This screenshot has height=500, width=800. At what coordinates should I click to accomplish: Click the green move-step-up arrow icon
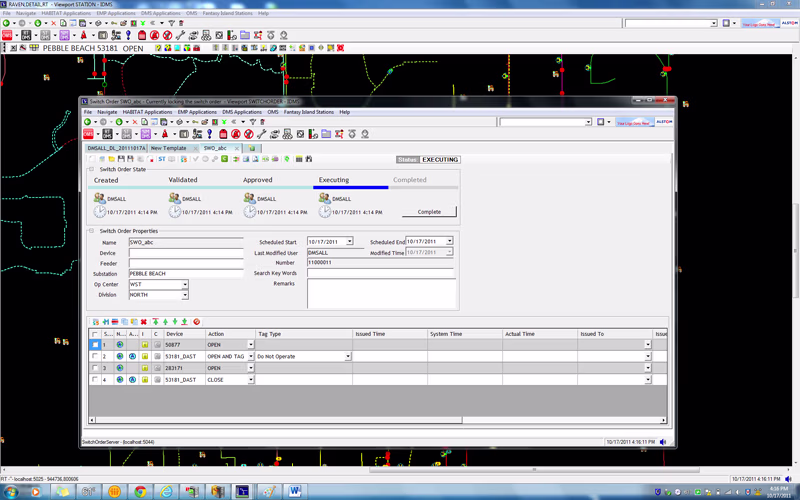click(165, 322)
